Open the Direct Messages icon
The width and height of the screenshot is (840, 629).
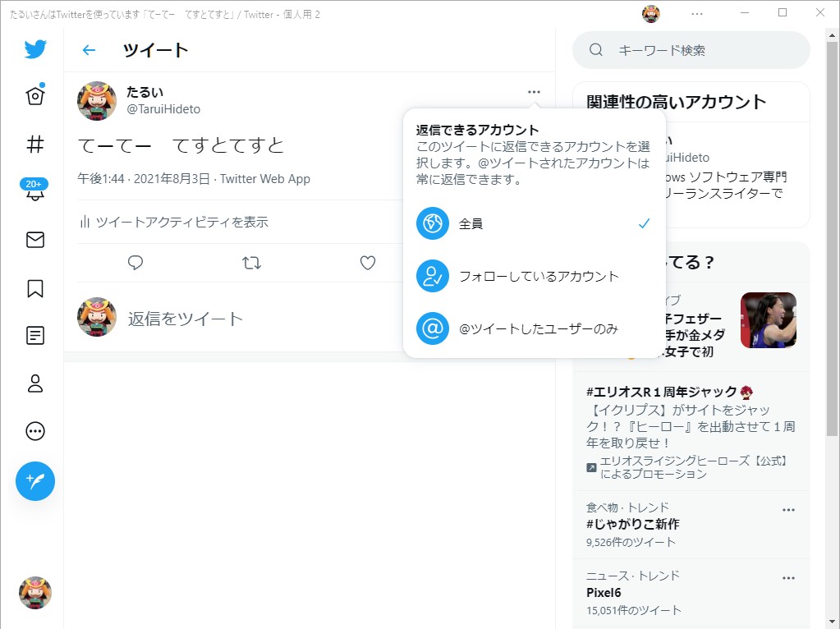(34, 240)
